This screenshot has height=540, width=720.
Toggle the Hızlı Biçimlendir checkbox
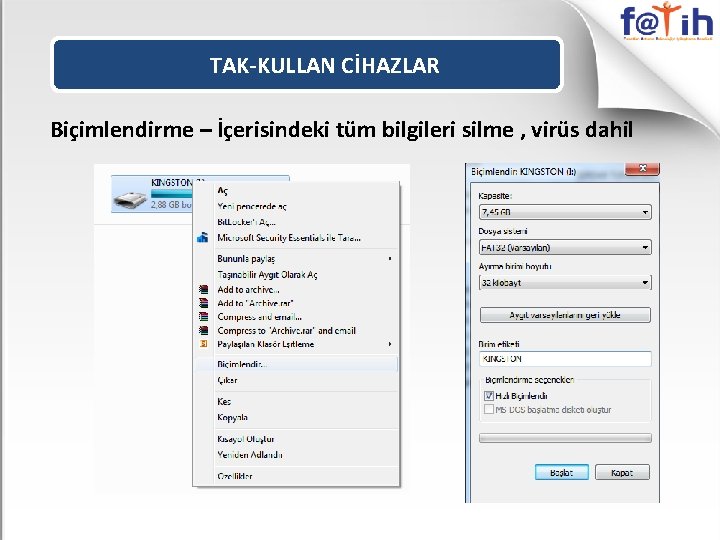point(489,396)
